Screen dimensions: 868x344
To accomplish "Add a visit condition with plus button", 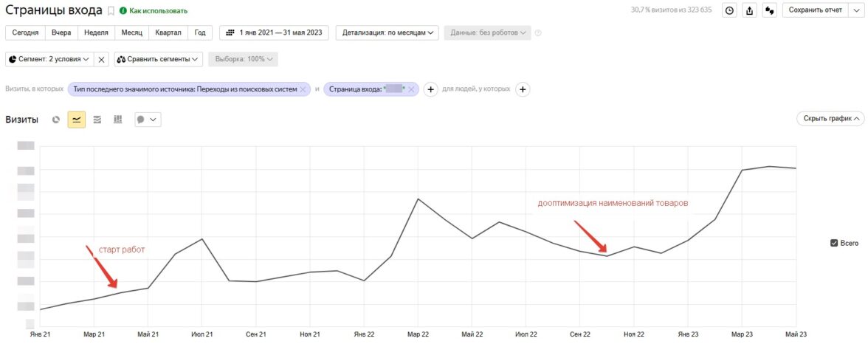I will (x=431, y=89).
